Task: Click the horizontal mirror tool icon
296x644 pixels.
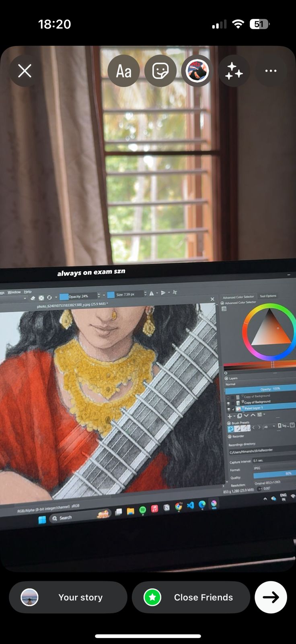Action: point(152,293)
